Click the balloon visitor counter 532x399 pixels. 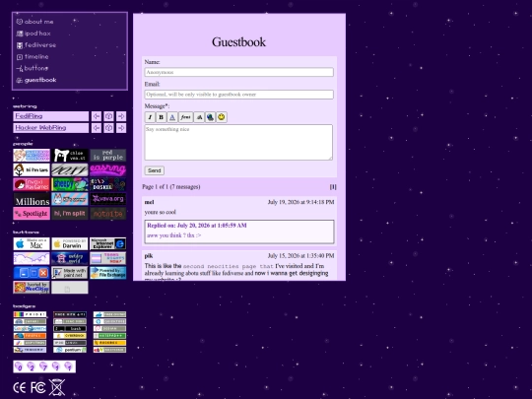pos(44,366)
